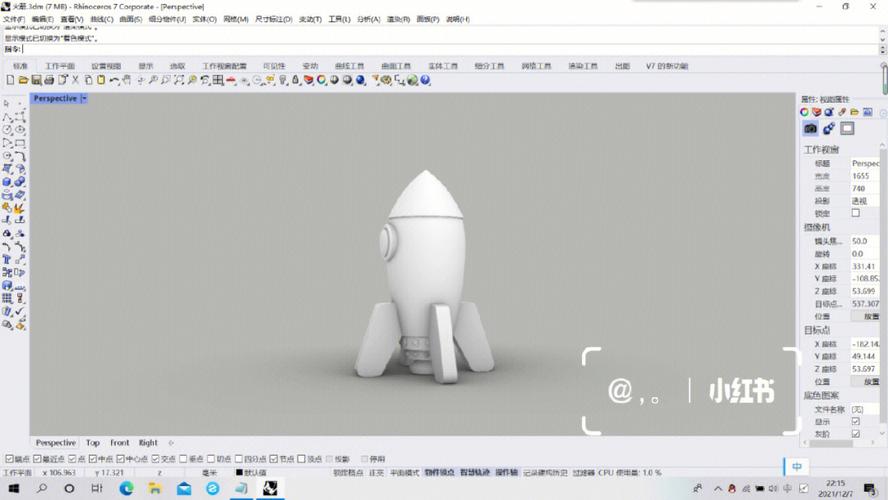Screen dimensions: 888x500
Task: Select the Pan hand tool icon
Action: (127, 80)
